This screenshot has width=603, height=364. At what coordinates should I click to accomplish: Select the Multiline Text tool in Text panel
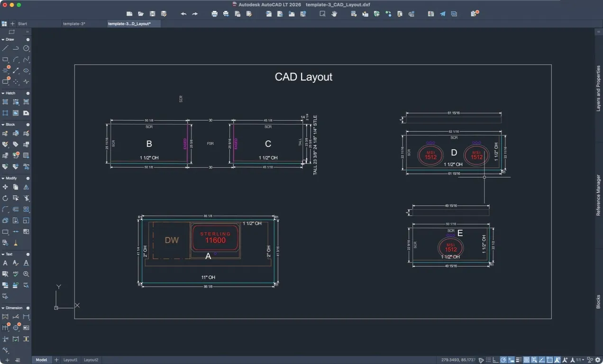pos(5,263)
